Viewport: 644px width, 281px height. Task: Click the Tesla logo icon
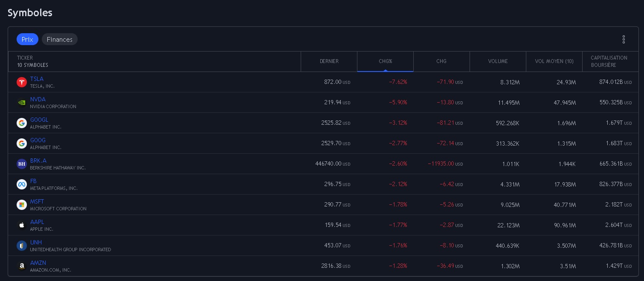click(22, 82)
